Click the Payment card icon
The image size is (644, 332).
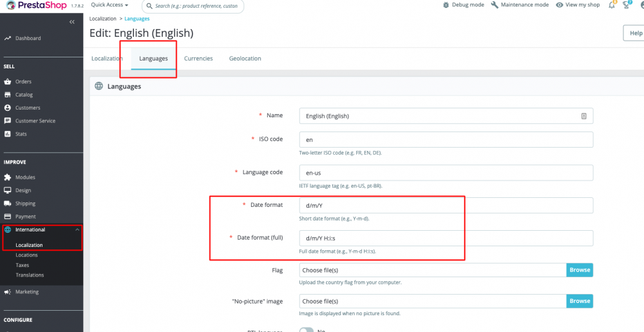click(7, 217)
